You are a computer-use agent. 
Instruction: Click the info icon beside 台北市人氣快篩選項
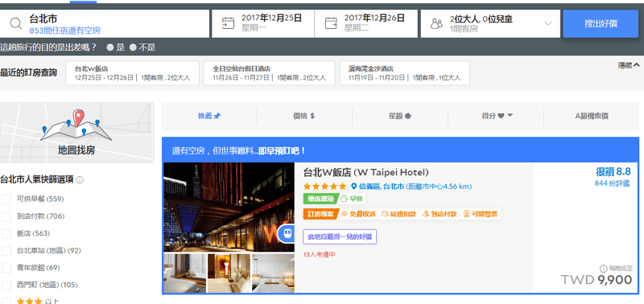pyautogui.click(x=80, y=179)
